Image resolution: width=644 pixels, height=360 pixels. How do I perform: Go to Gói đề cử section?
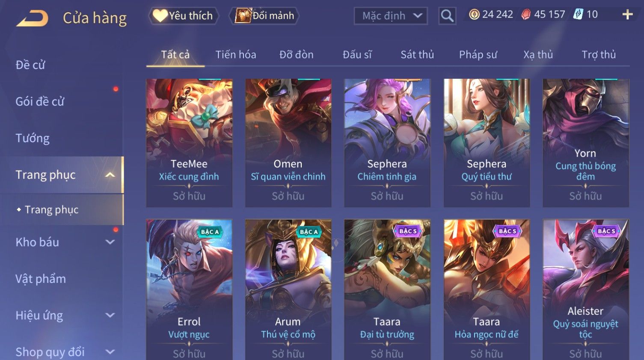(x=40, y=101)
